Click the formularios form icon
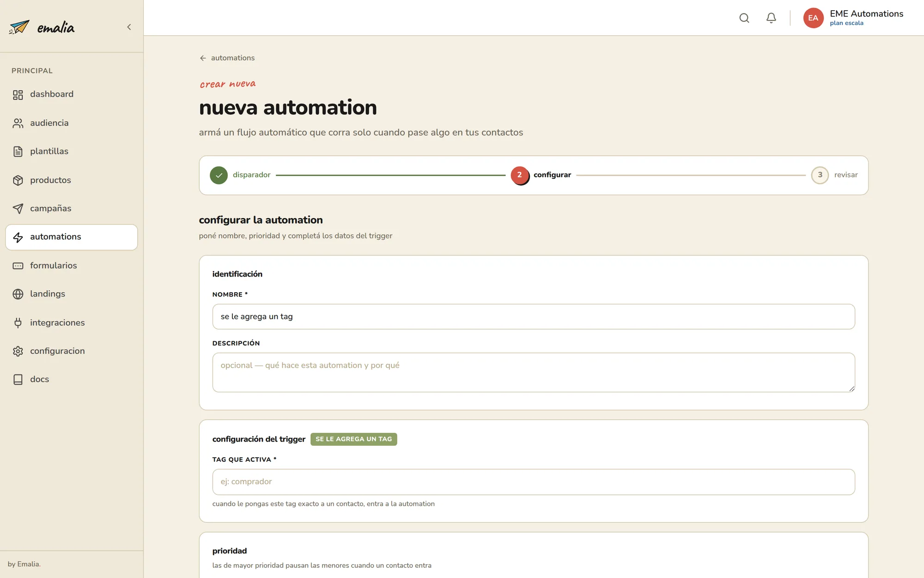Viewport: 924px width, 578px height. click(18, 266)
